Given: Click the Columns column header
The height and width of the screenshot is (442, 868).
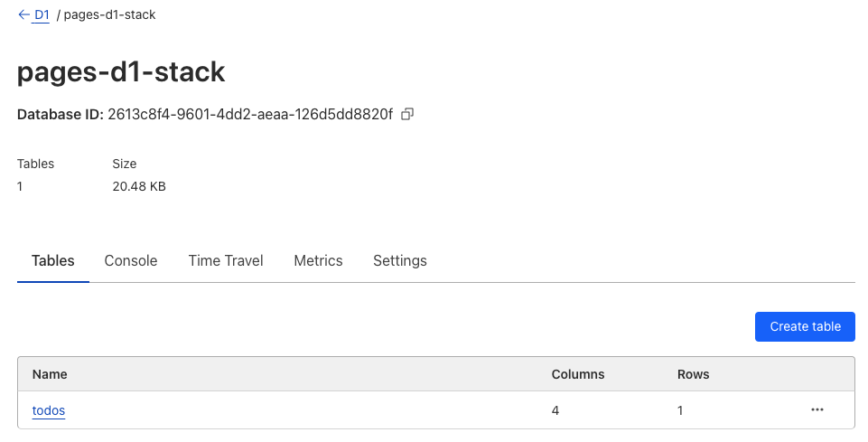Looking at the screenshot, I should pyautogui.click(x=578, y=373).
